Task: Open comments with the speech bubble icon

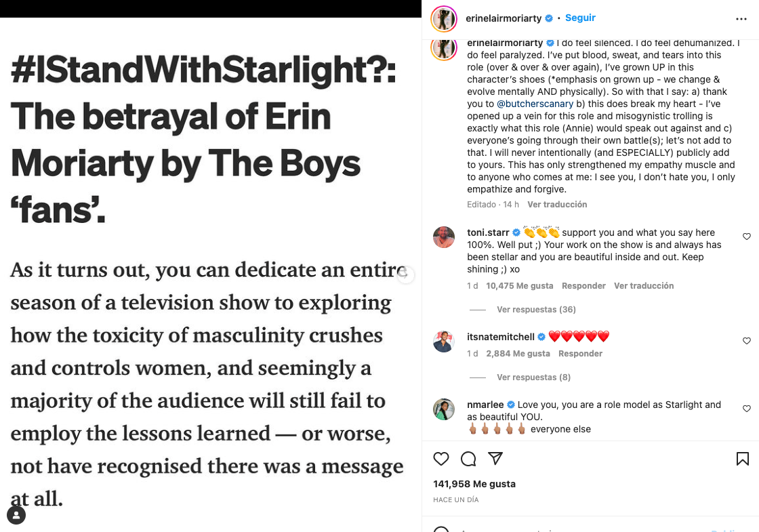Action: pyautogui.click(x=468, y=459)
